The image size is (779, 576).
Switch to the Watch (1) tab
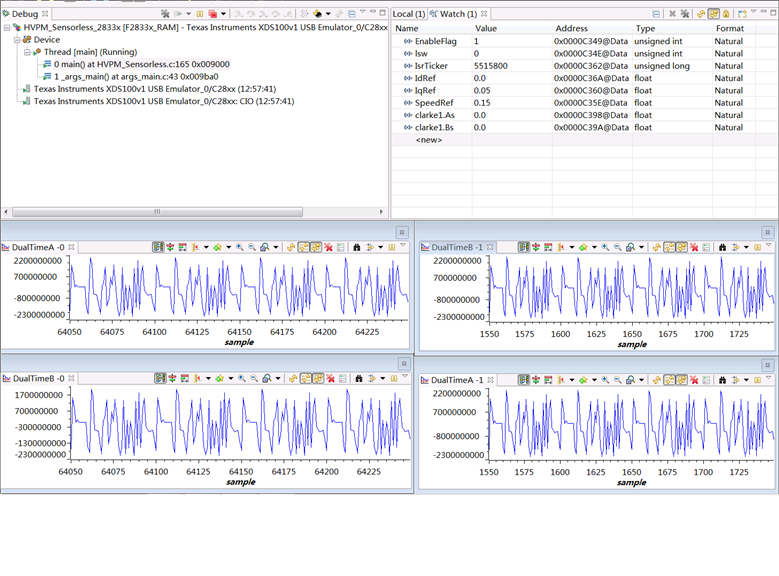coord(458,14)
